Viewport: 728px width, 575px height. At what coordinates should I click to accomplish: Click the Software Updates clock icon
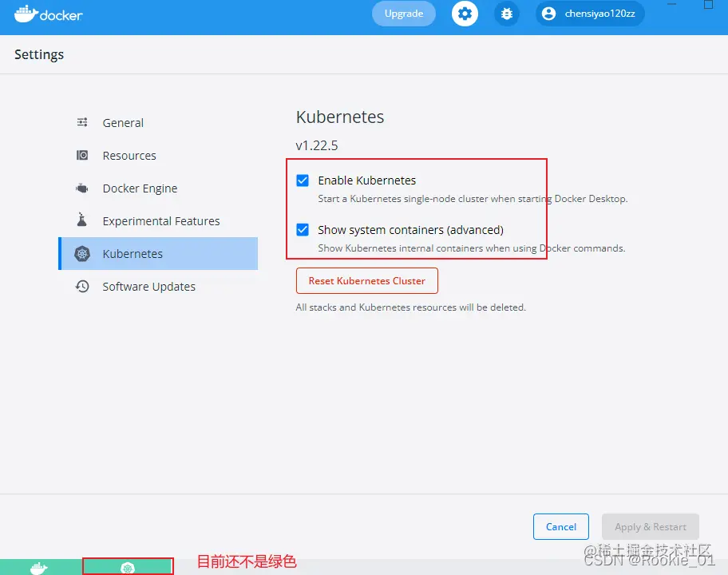tap(82, 286)
